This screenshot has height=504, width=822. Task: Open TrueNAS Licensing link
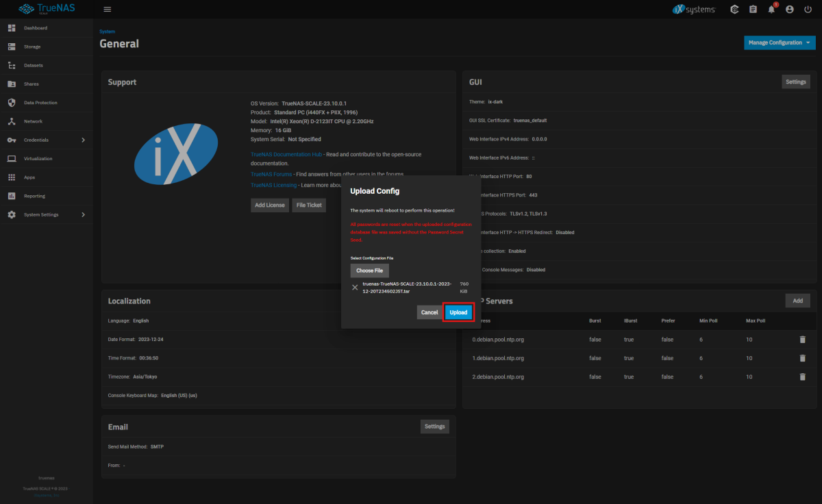274,185
